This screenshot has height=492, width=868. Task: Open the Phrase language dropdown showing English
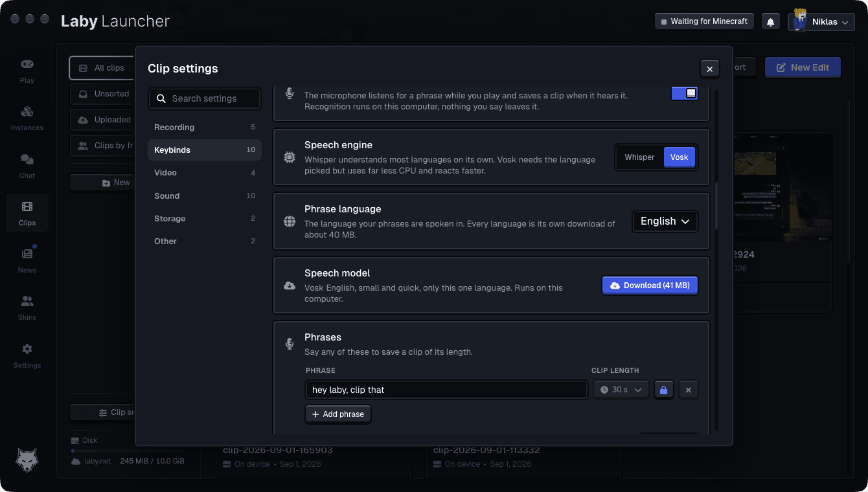665,221
